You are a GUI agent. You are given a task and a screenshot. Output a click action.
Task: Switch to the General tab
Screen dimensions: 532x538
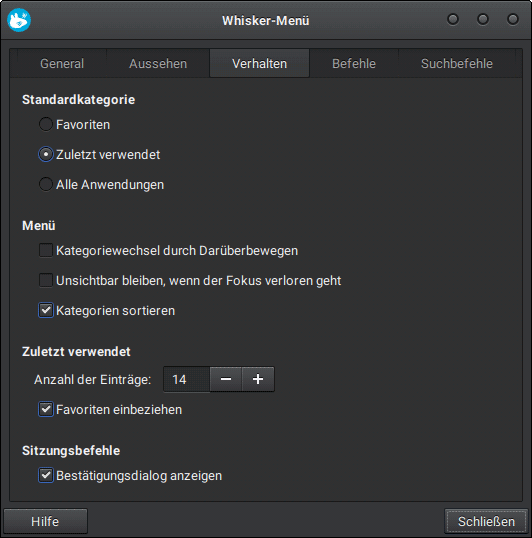point(62,63)
